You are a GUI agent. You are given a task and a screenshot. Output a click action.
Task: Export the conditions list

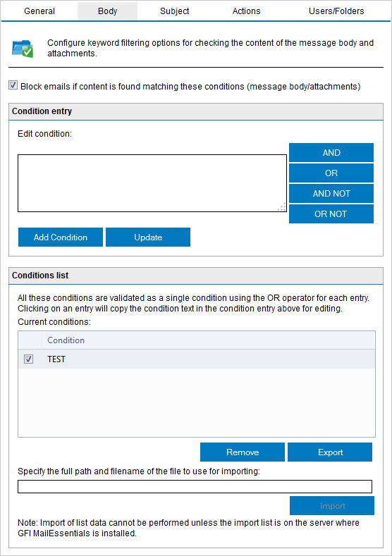330,452
